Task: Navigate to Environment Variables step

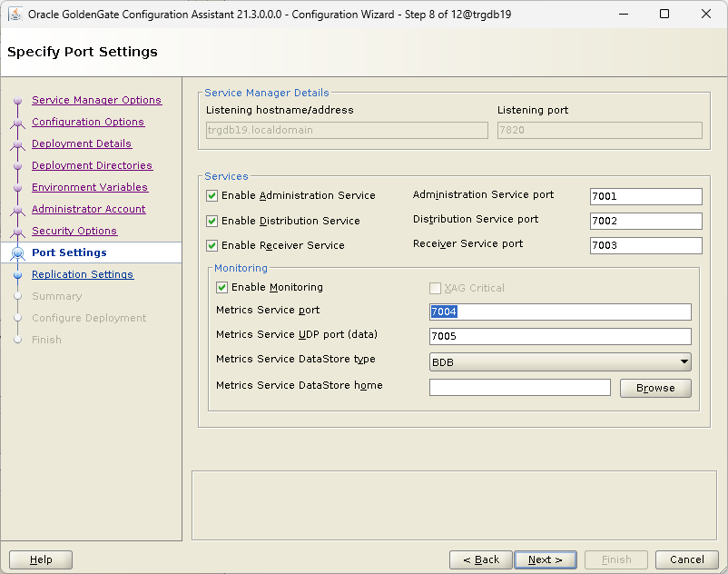Action: pos(90,187)
